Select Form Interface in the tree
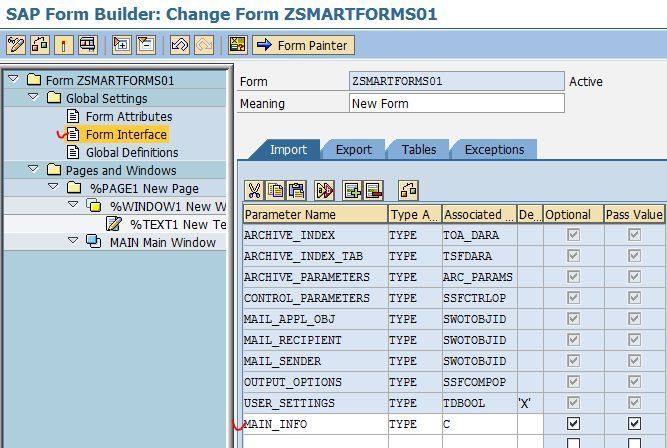This screenshot has width=667, height=448. [126, 134]
